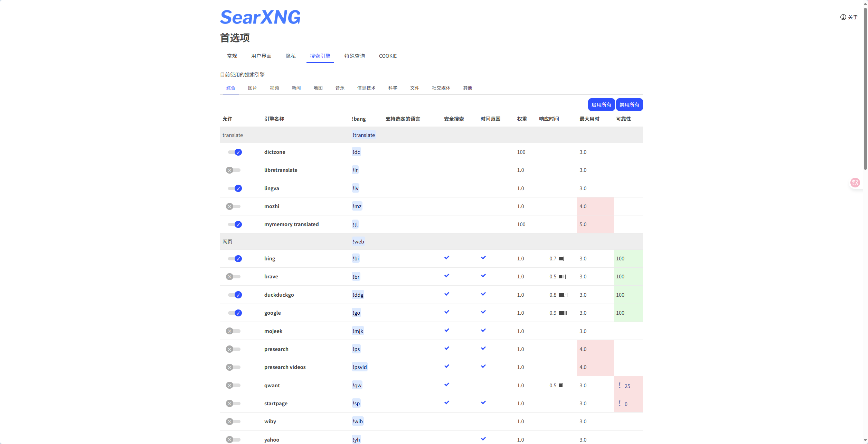Screen dimensions: 868x444
Task: Select the 信息技术 engine category tab
Action: click(x=366, y=88)
